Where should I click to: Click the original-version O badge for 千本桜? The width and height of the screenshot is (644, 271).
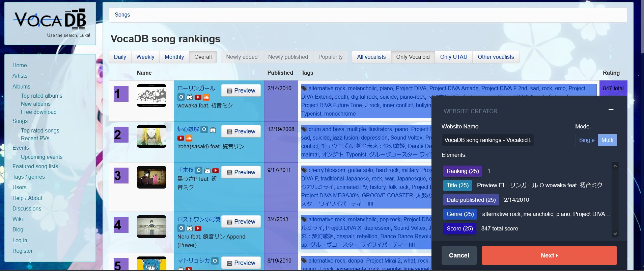pos(199,171)
